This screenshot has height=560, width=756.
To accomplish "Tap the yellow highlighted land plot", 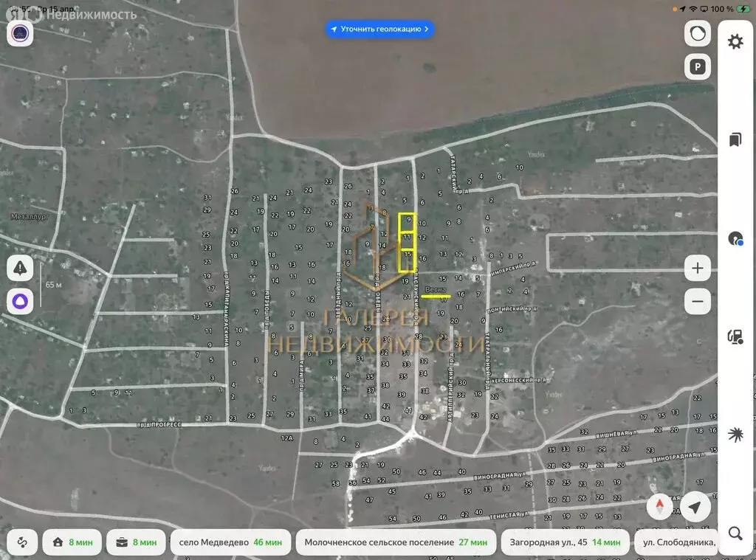I will pyautogui.click(x=407, y=242).
